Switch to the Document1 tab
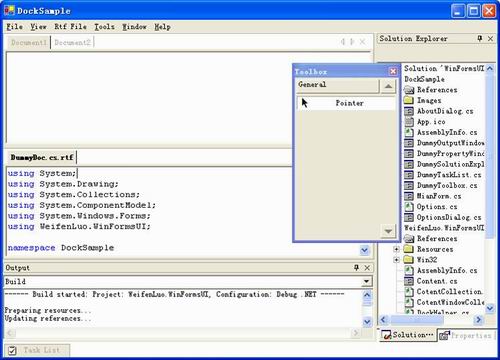This screenshot has height=360, width=500. click(29, 42)
